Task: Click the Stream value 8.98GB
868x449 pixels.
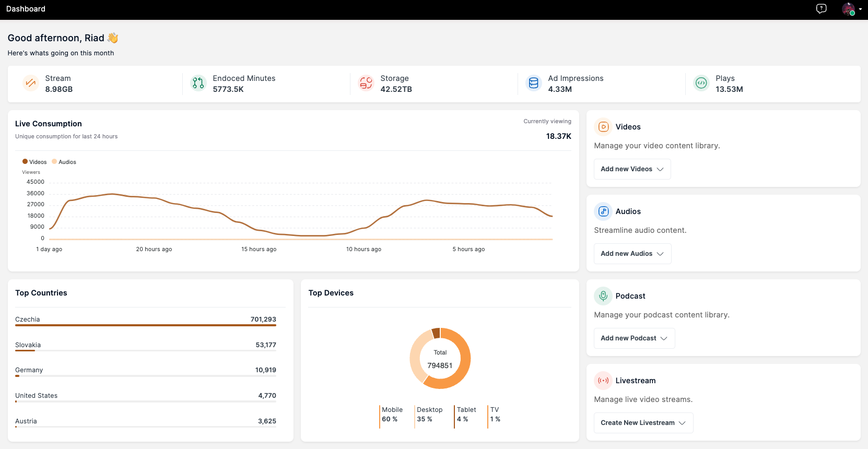Action: (59, 89)
